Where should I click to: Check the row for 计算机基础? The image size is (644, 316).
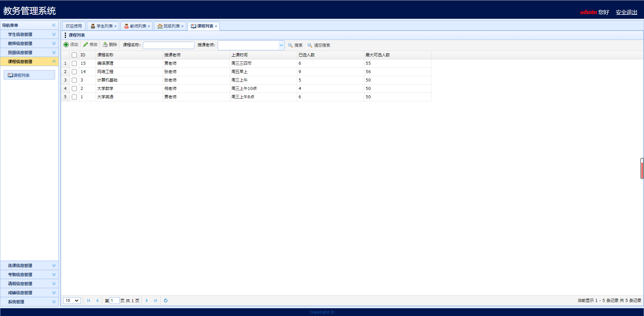point(74,80)
